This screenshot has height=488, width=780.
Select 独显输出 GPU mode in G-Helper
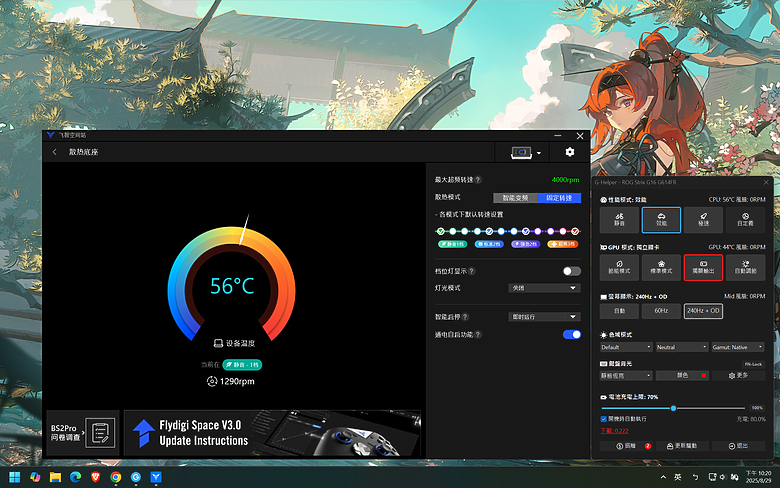tap(703, 268)
